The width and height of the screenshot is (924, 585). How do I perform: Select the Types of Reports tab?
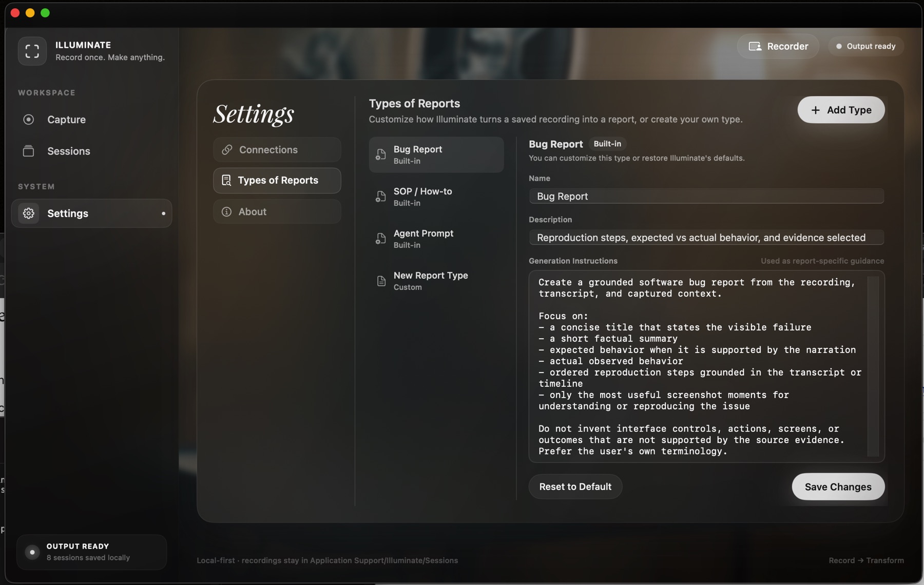[x=277, y=180]
